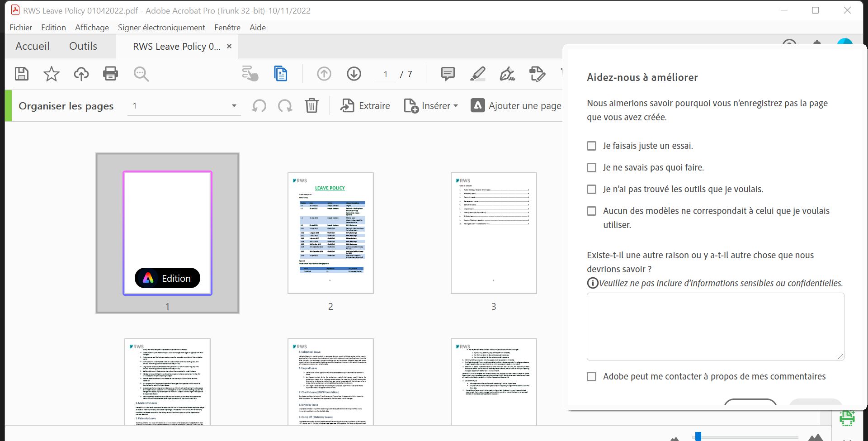Add a comment with the sticky note icon
Image resolution: width=868 pixels, height=441 pixels.
pos(447,74)
